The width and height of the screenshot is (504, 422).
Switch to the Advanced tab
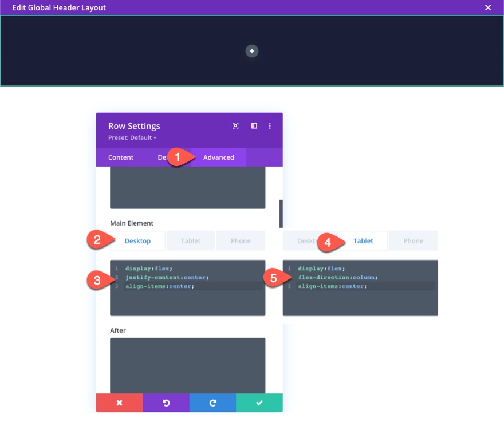218,157
